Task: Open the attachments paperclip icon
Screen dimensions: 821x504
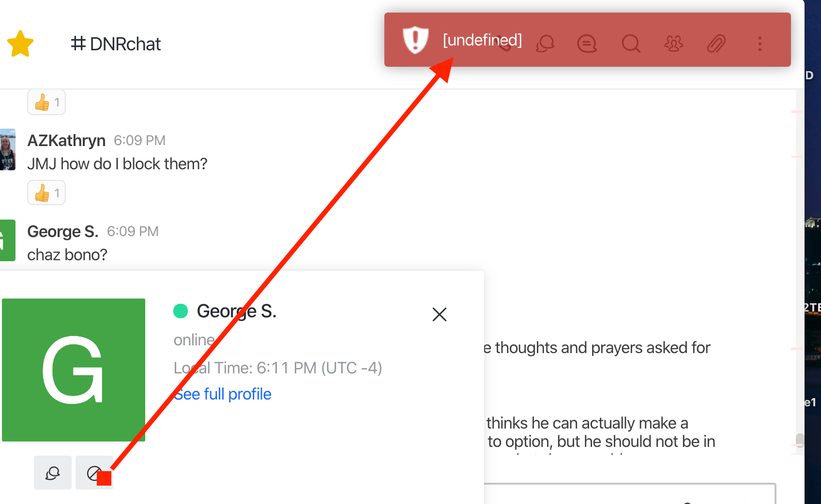Action: [x=716, y=44]
